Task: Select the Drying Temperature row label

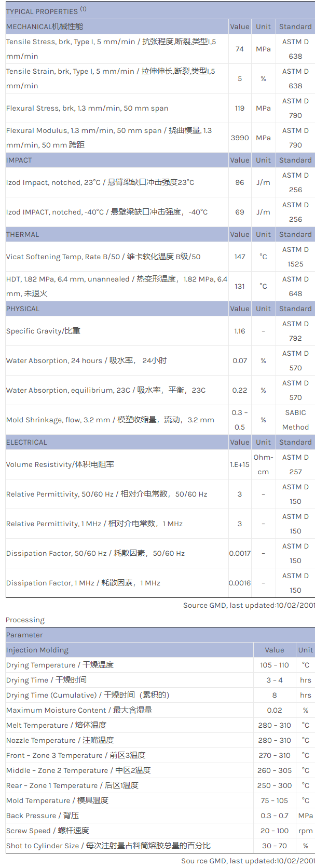Action: tap(60, 665)
